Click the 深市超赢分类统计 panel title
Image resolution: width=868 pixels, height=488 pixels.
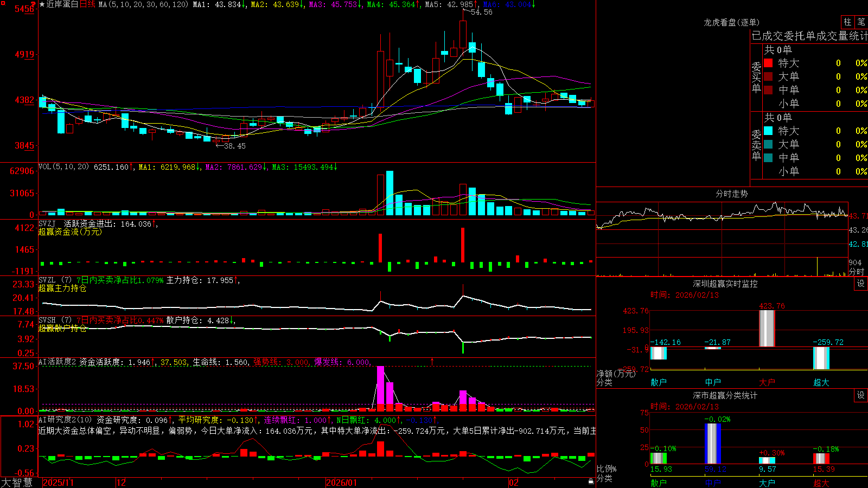(x=725, y=395)
